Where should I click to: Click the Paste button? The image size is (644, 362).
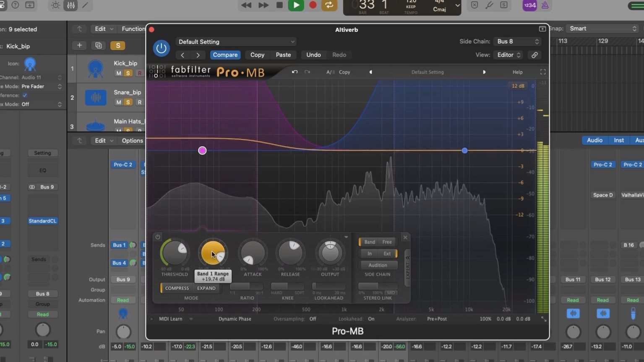point(283,55)
